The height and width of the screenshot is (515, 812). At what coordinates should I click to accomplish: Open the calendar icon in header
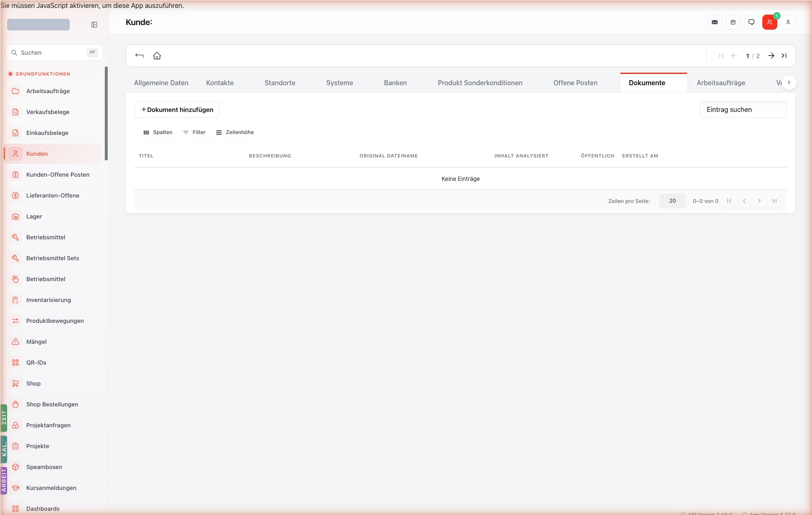[733, 22]
